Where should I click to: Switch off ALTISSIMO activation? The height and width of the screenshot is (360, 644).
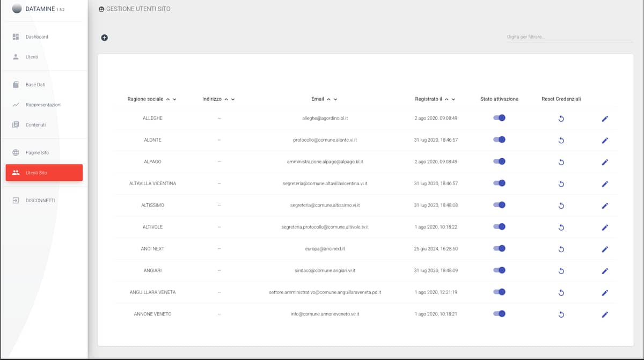click(x=499, y=205)
